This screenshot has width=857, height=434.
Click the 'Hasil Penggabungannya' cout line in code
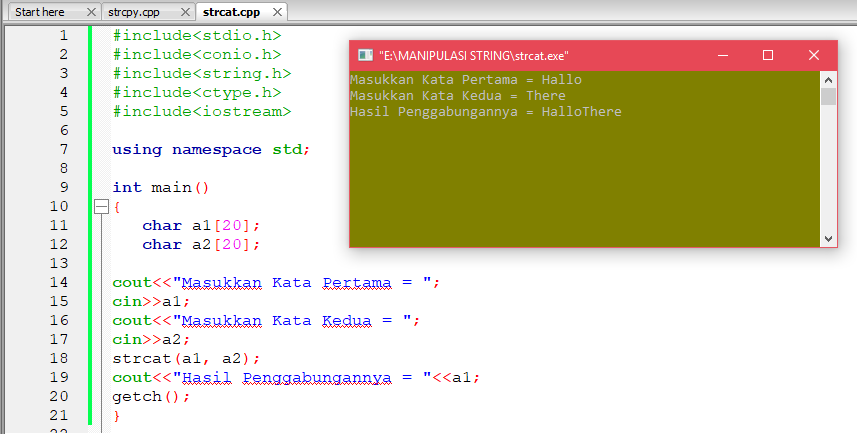pos(296,378)
